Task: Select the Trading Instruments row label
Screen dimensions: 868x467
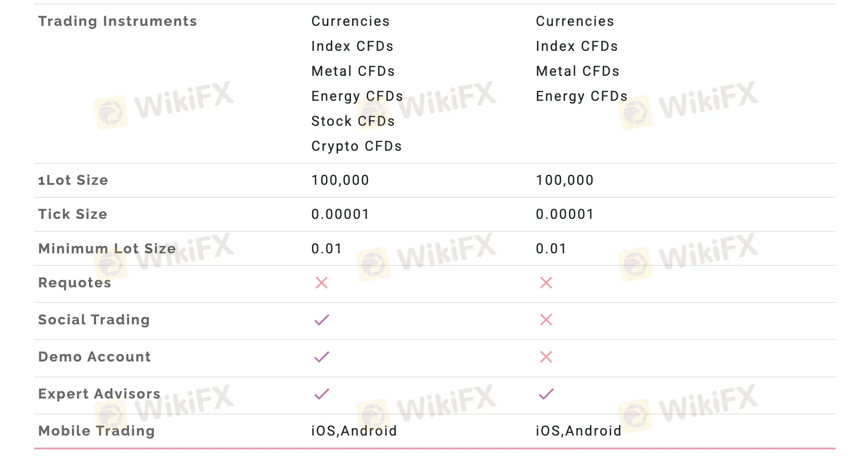Action: [x=117, y=21]
